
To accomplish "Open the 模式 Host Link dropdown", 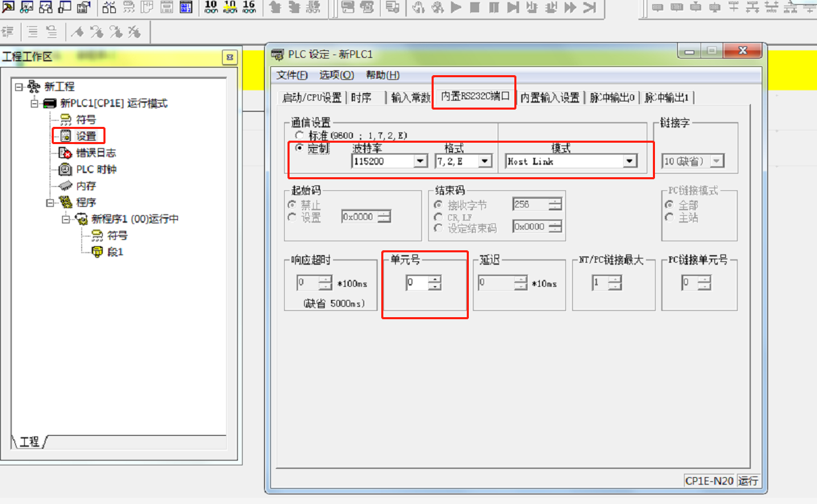I will pyautogui.click(x=629, y=161).
